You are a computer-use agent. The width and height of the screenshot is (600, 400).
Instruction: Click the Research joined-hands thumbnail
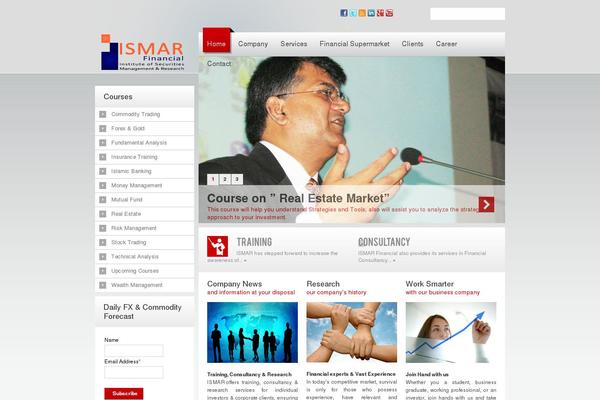(x=352, y=332)
